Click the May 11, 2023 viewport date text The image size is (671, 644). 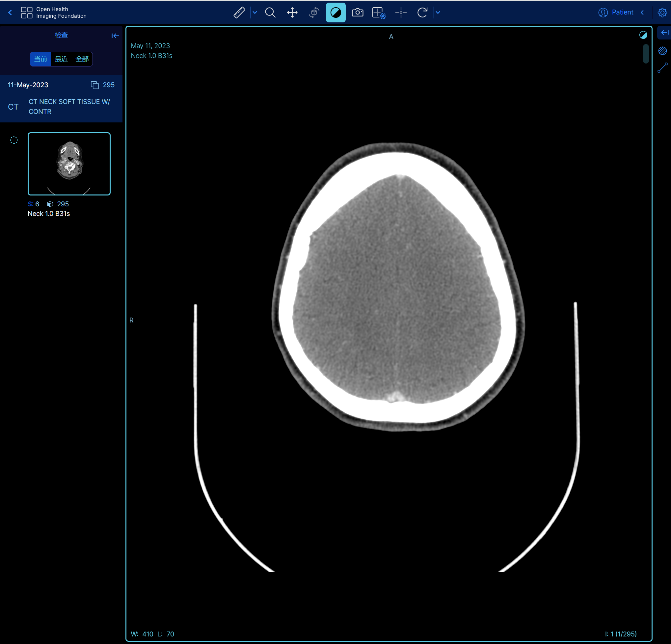(x=150, y=46)
